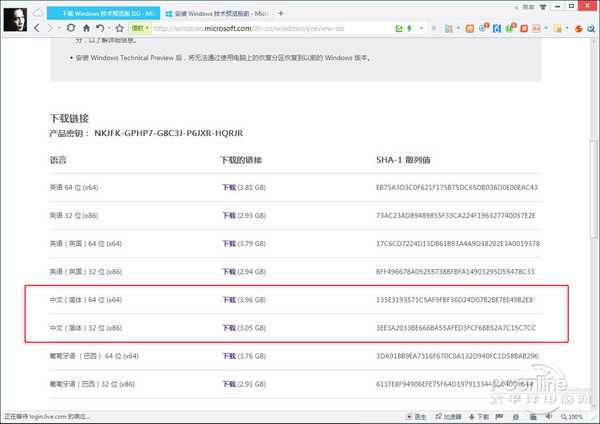The height and width of the screenshot is (424, 600).
Task: Click the 下载链接 heading
Action: pyautogui.click(x=69, y=118)
